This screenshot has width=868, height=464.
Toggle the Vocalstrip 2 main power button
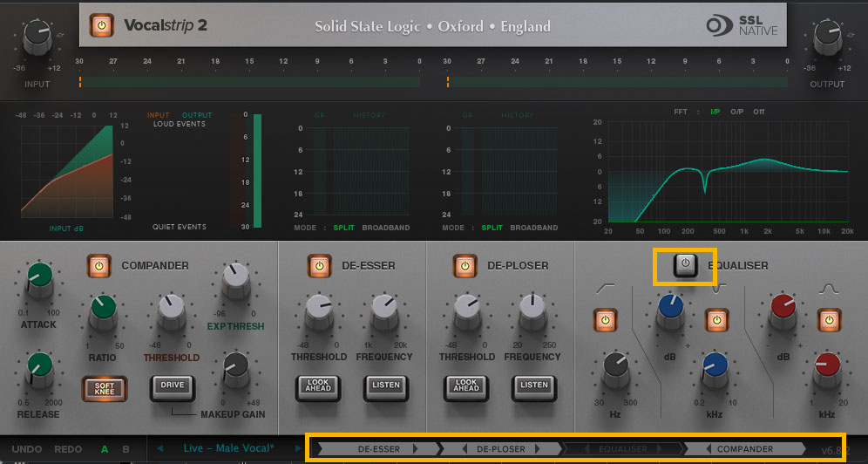coord(102,25)
